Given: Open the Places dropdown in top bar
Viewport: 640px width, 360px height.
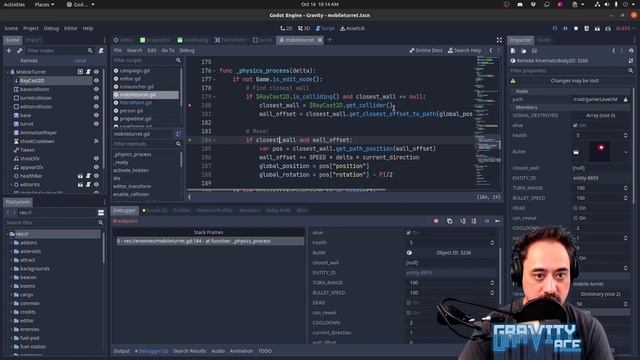Looking at the screenshot, I should click(44, 4).
